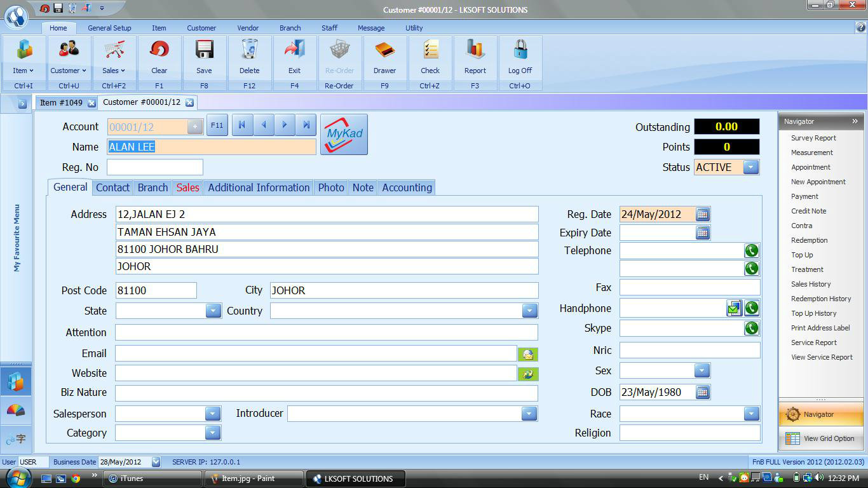This screenshot has height=488, width=868.
Task: Click the Navigator button at bottom
Action: [x=822, y=414]
